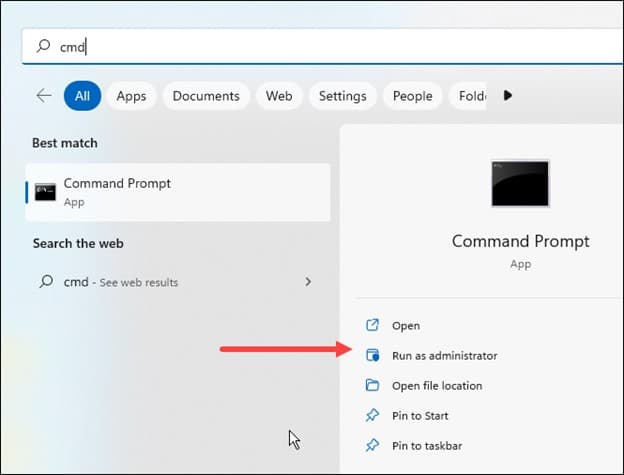Click the Open file location folder icon

click(372, 385)
